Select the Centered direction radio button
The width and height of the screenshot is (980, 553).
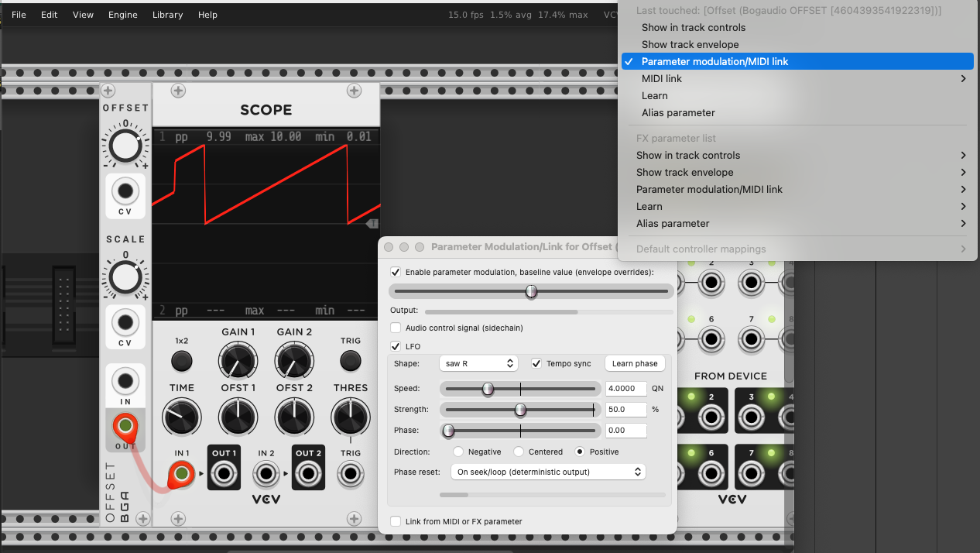[519, 452]
